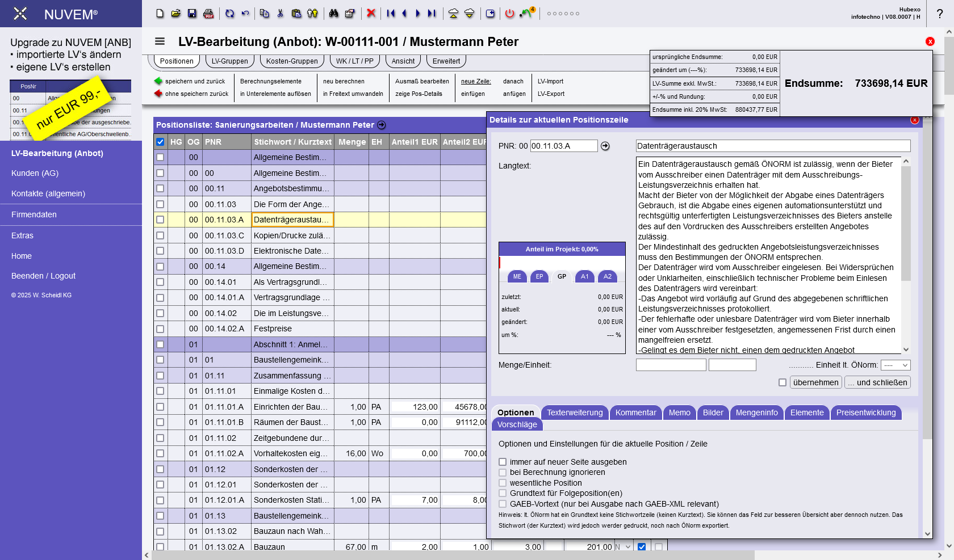The height and width of the screenshot is (560, 954).
Task: Open 'Kunden (AG)' in sidebar
Action: tap(35, 173)
